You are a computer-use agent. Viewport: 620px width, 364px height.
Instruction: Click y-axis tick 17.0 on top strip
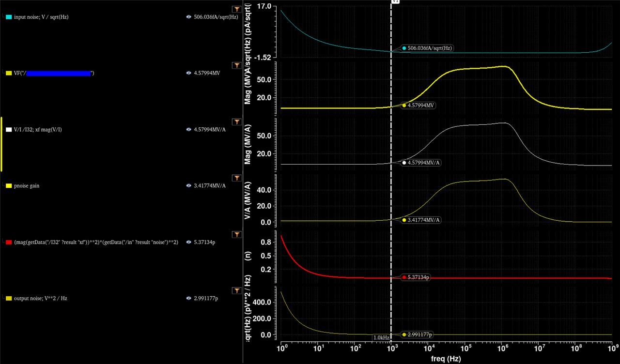click(x=264, y=7)
